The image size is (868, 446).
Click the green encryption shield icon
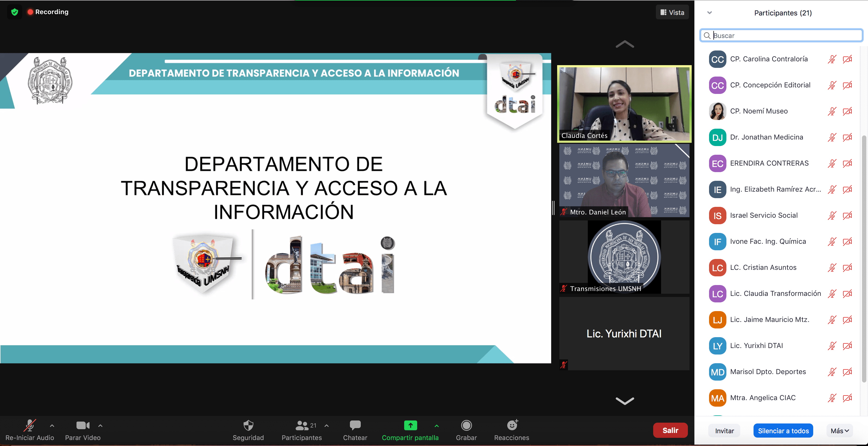tap(14, 12)
